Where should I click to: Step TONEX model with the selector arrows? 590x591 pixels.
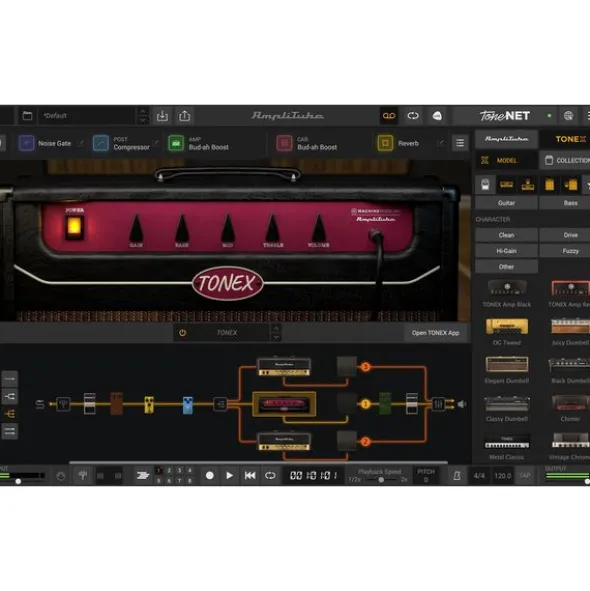click(x=276, y=333)
